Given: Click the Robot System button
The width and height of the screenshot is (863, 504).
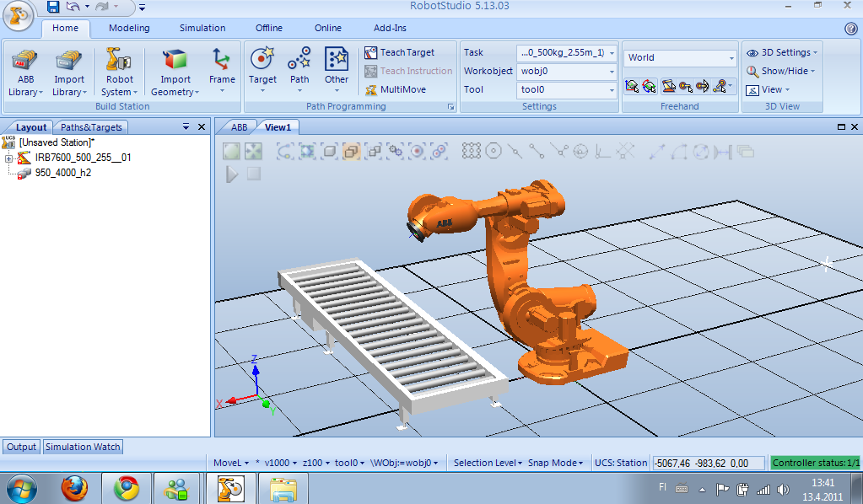Looking at the screenshot, I should click(120, 73).
